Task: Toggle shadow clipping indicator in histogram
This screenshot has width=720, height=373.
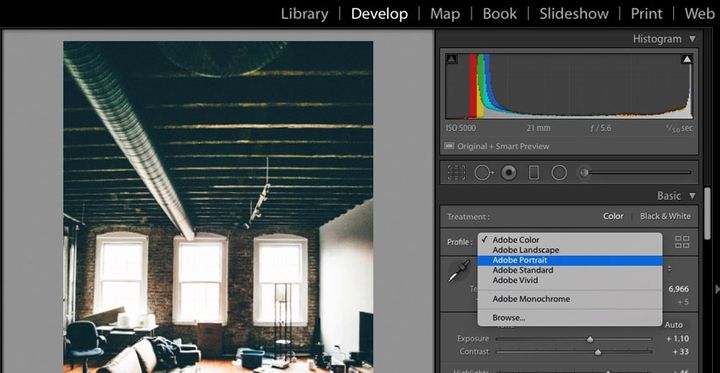Action: [x=451, y=59]
